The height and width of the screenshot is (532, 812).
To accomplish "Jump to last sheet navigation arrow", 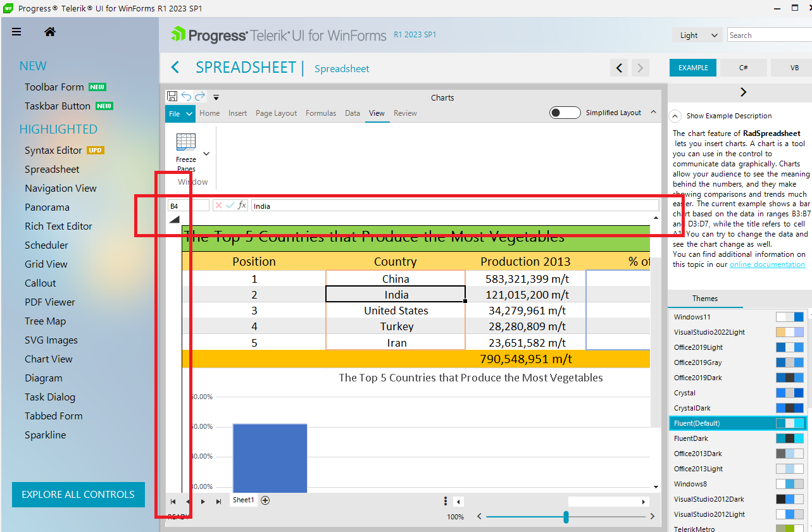I will (218, 502).
